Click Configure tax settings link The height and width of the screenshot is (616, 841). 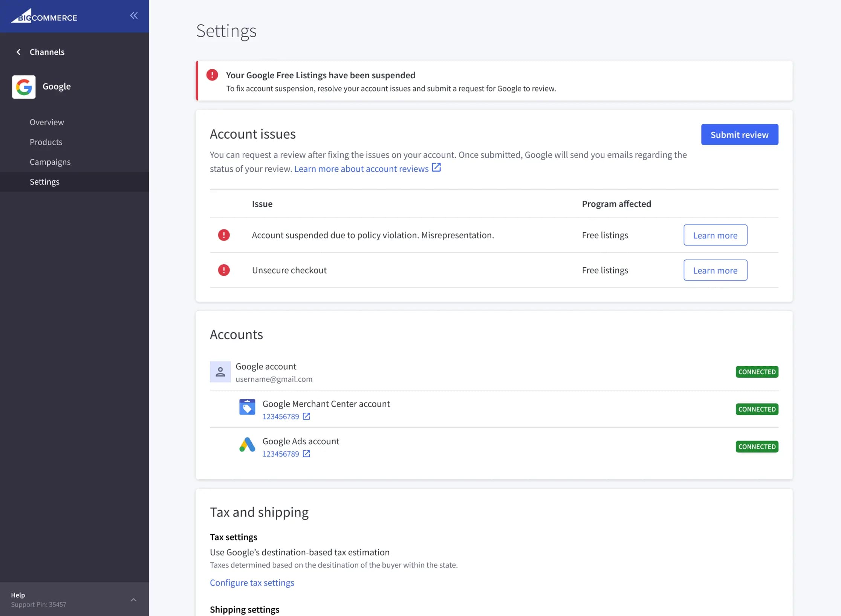pos(252,583)
